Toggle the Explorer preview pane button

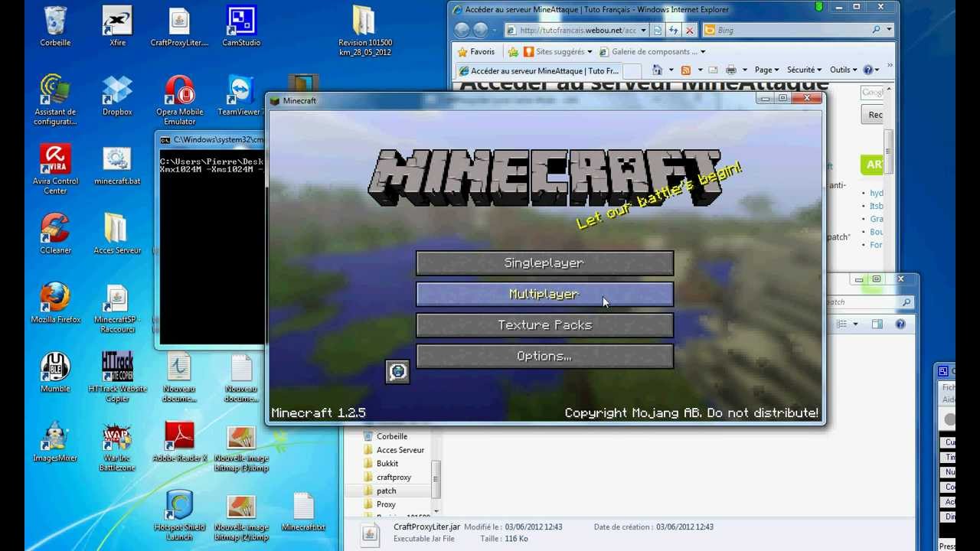877,324
